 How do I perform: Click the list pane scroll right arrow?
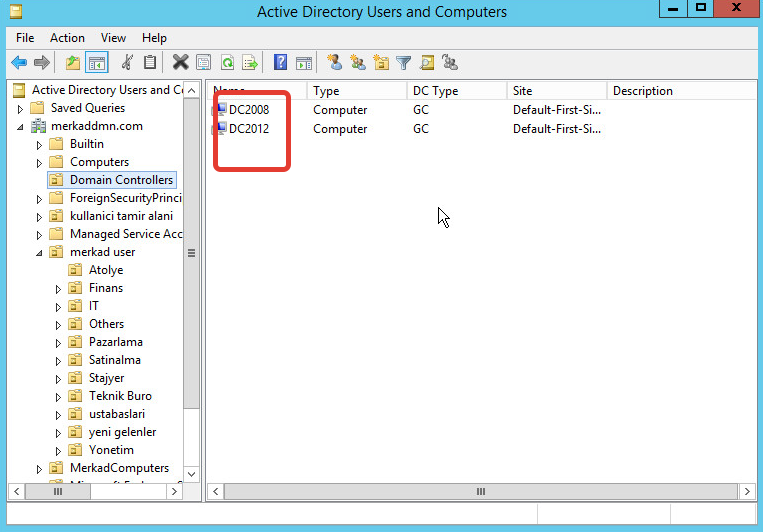[747, 492]
